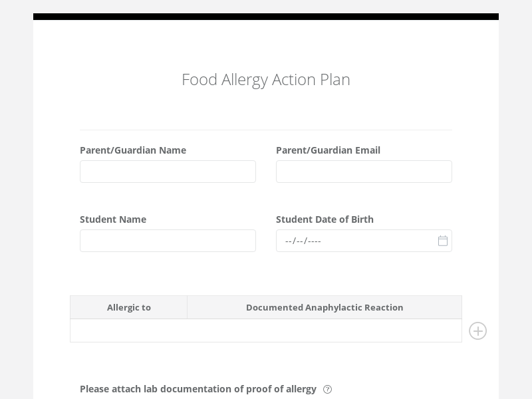Click the Parent/Guardian Name label
Viewport: 532px width, 399px height.
tap(133, 150)
